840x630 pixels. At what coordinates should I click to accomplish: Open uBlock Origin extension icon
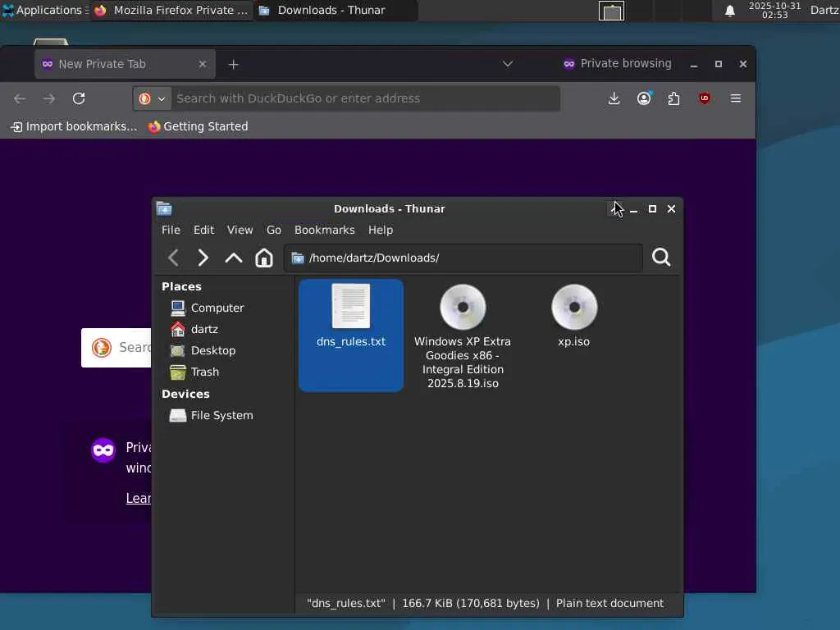point(705,98)
